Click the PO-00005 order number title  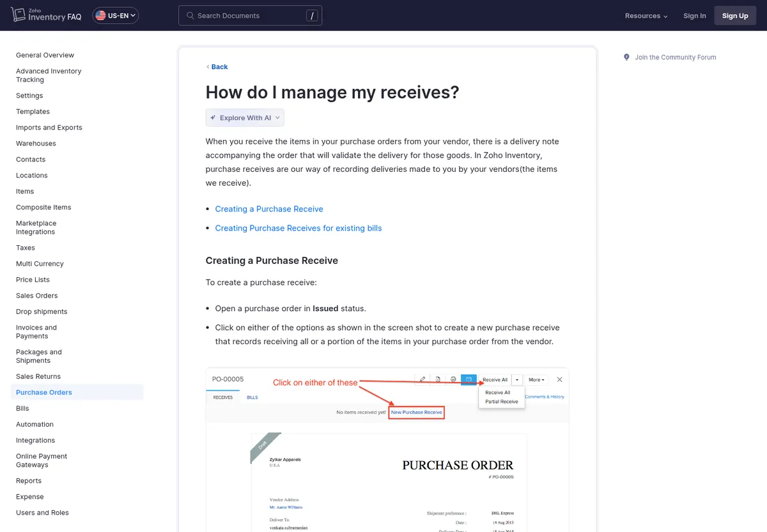pos(228,379)
